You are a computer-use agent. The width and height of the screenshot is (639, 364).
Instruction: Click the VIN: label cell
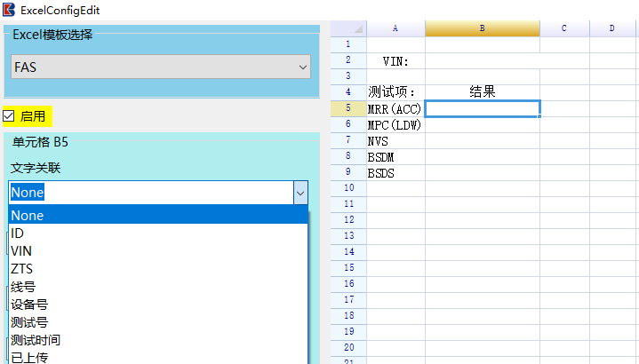395,61
